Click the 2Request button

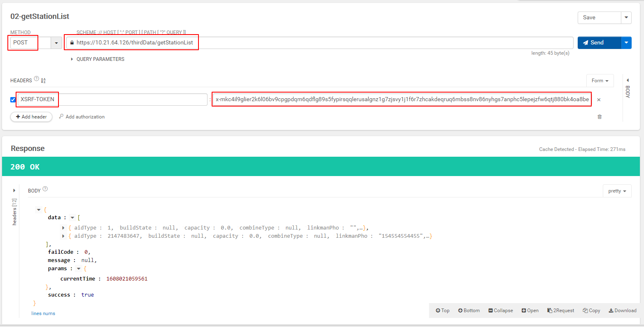(561, 311)
